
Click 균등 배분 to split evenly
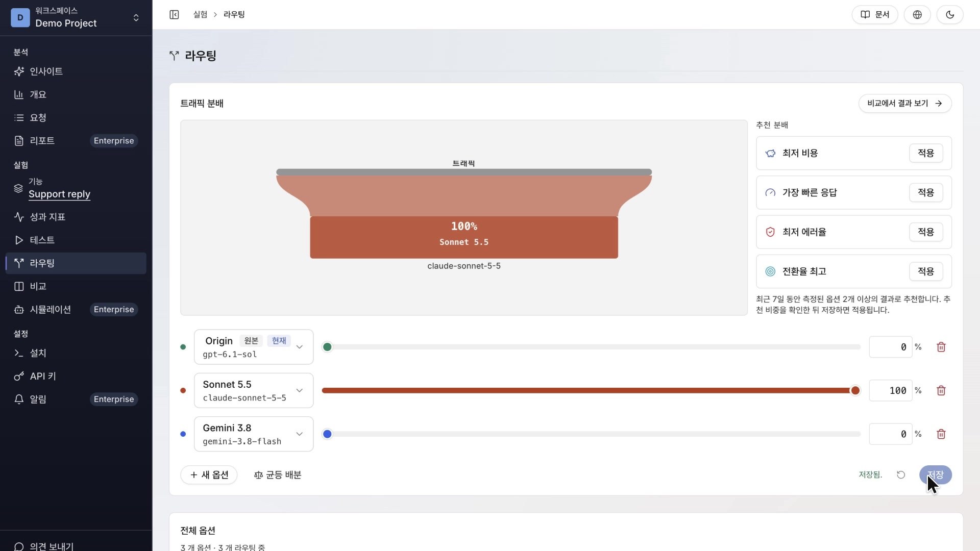click(278, 474)
